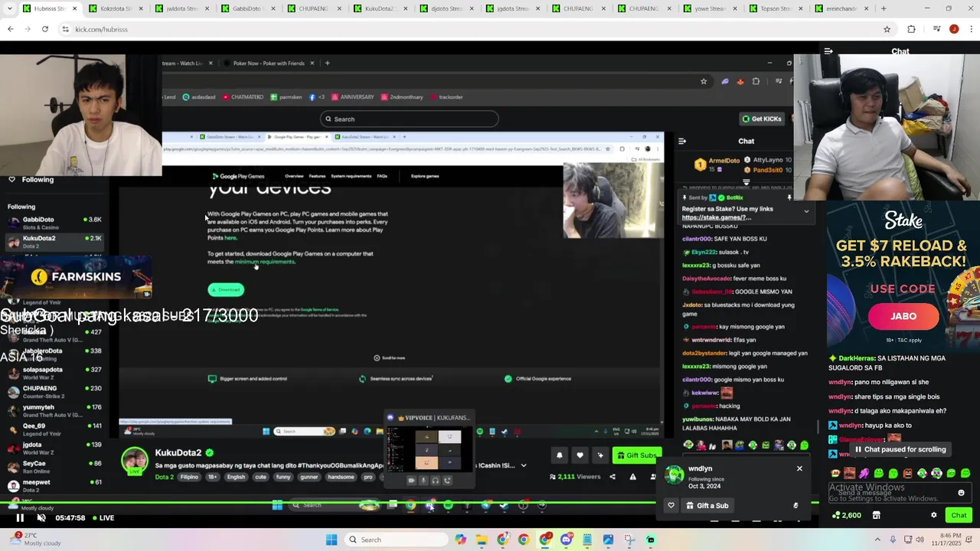Open File Explorer from taskbar
980x551 pixels.
[482, 540]
